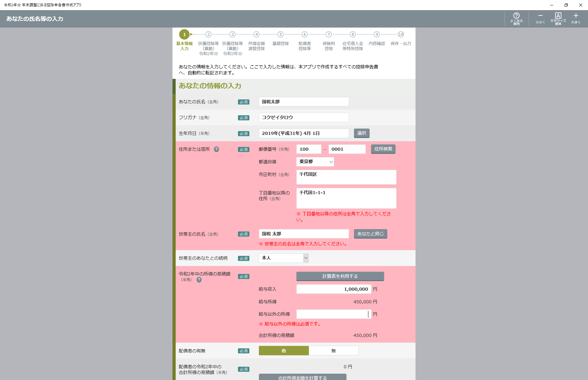
Task: Reset text size with 文字サイズ標準 icon
Action: [558, 18]
